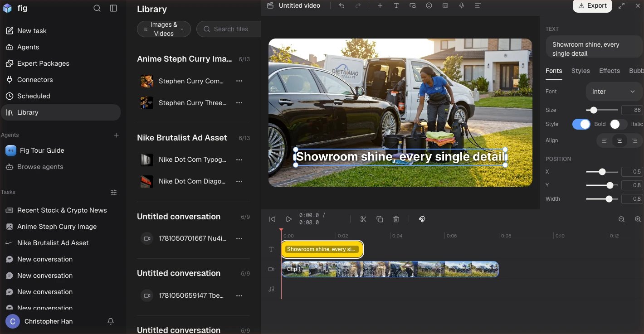
Task: Open Tasks filter settings icon
Action: pyautogui.click(x=114, y=192)
